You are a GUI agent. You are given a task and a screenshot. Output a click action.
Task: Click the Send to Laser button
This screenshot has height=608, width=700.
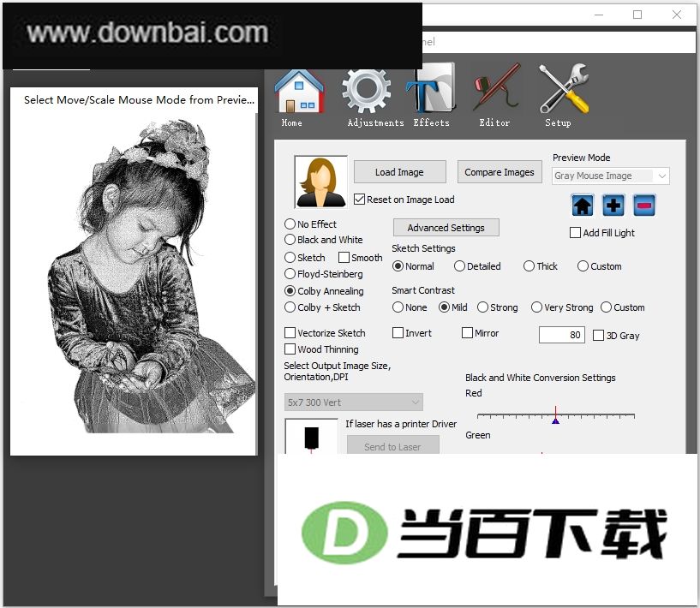click(x=393, y=445)
